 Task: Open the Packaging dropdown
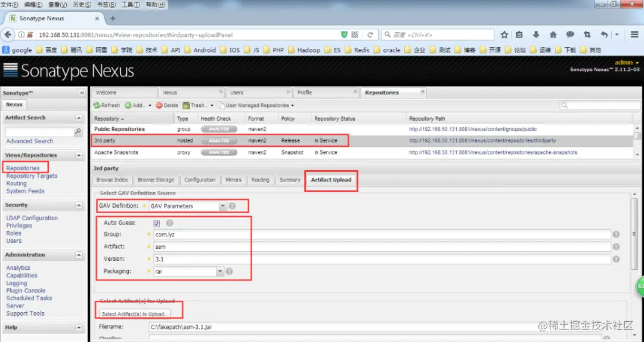[x=219, y=272]
